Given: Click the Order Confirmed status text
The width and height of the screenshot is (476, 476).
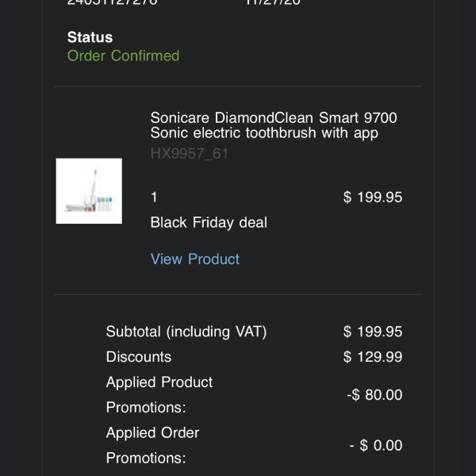Looking at the screenshot, I should coord(123,56).
